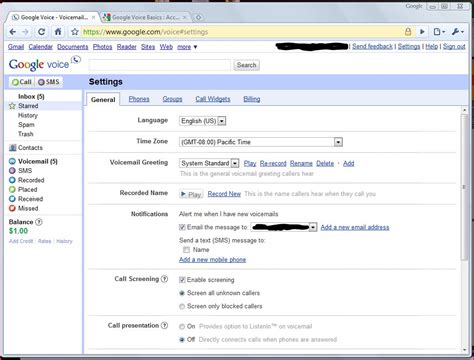The image size is (474, 360).
Task: Toggle the Enable screening checkbox
Action: coord(182,280)
